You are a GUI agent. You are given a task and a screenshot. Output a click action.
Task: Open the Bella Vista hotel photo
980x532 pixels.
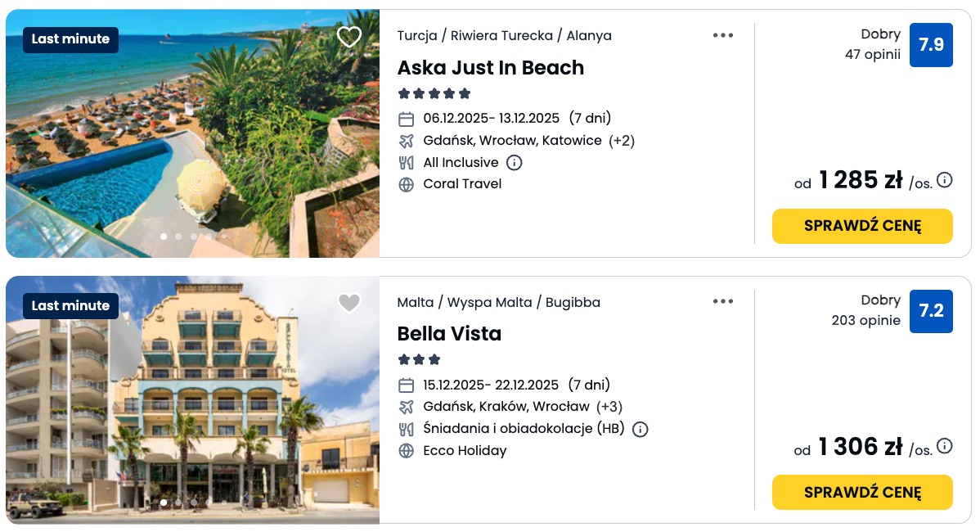click(x=192, y=401)
